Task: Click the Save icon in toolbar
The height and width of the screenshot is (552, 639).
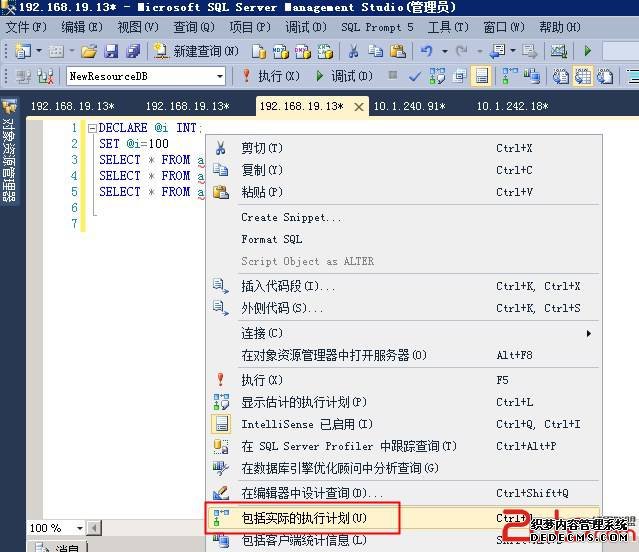Action: click(x=110, y=51)
